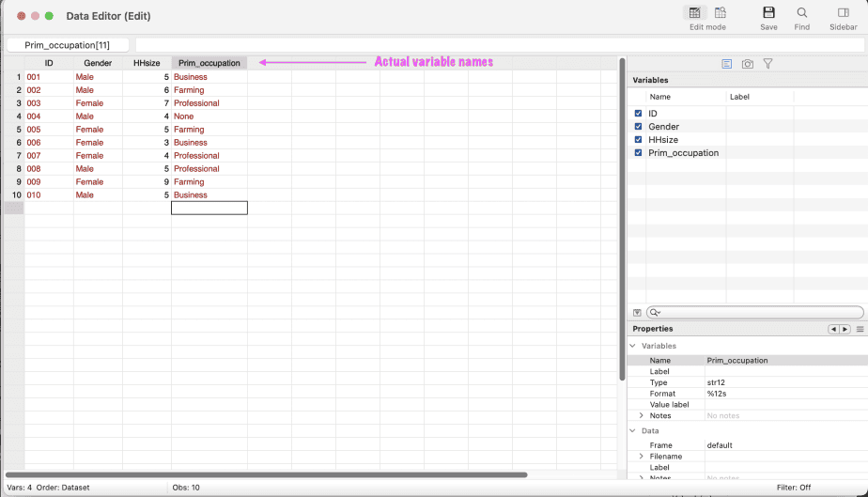Toggle the Sidebar panel icon
Screen dimensions: 868x497
pyautogui.click(x=843, y=13)
